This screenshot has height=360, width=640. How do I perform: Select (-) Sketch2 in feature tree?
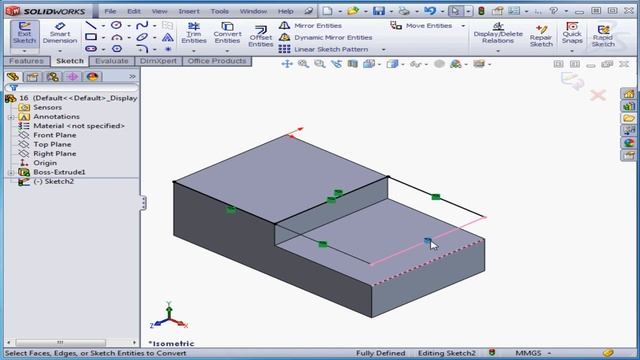click(53, 182)
